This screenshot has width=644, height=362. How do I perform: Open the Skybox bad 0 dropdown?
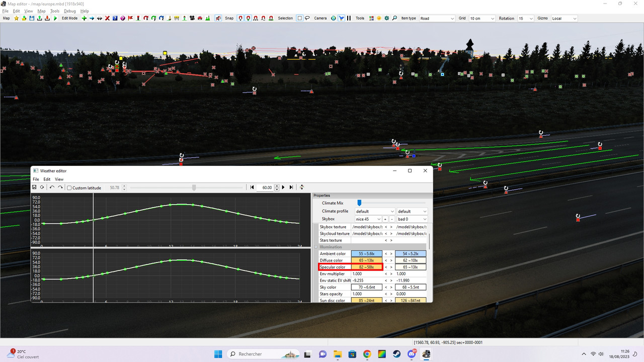click(412, 219)
